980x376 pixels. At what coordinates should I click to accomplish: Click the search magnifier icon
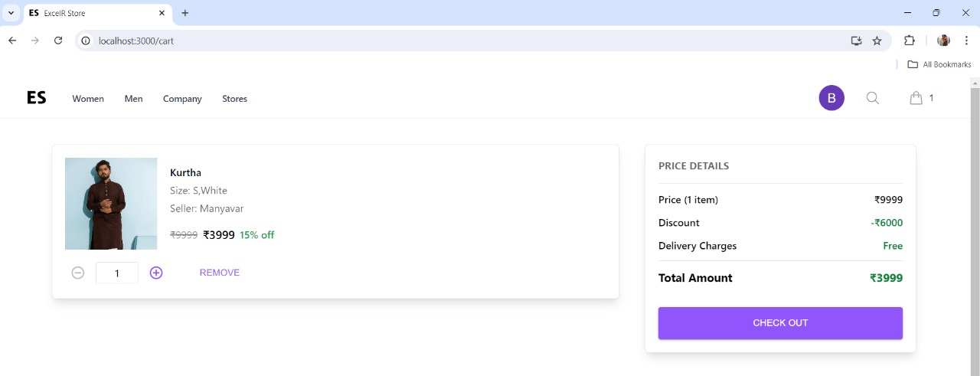coord(872,98)
